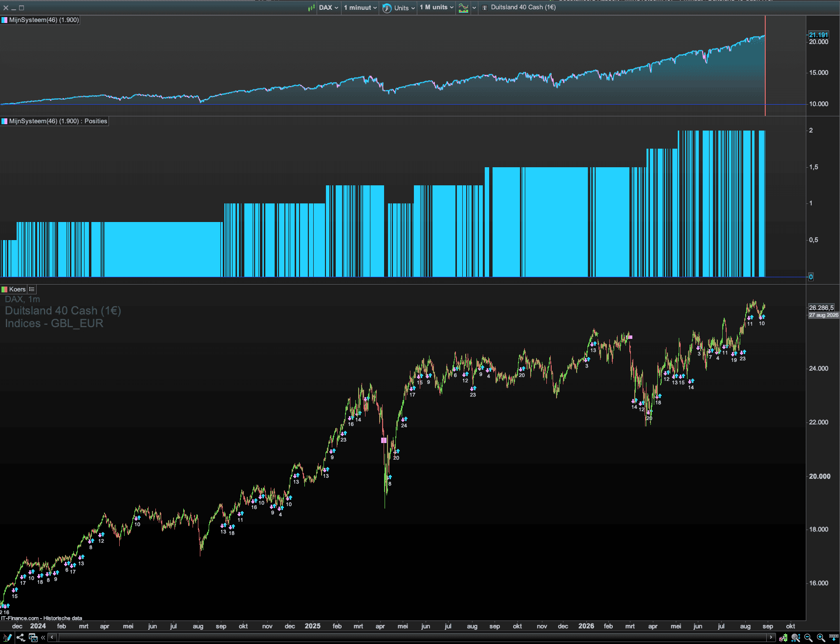840x644 pixels.
Task: Open the drawing tools pencil icon
Action: pyautogui.click(x=7, y=638)
